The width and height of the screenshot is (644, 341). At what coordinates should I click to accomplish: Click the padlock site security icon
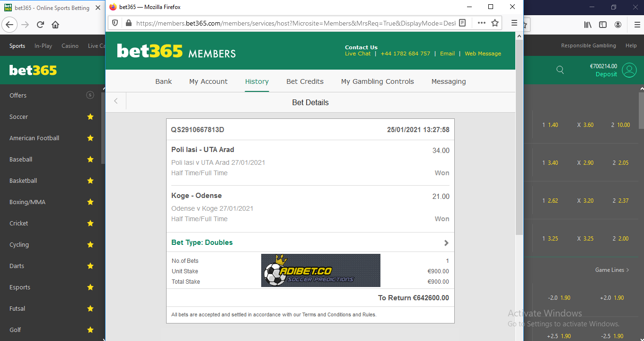128,23
